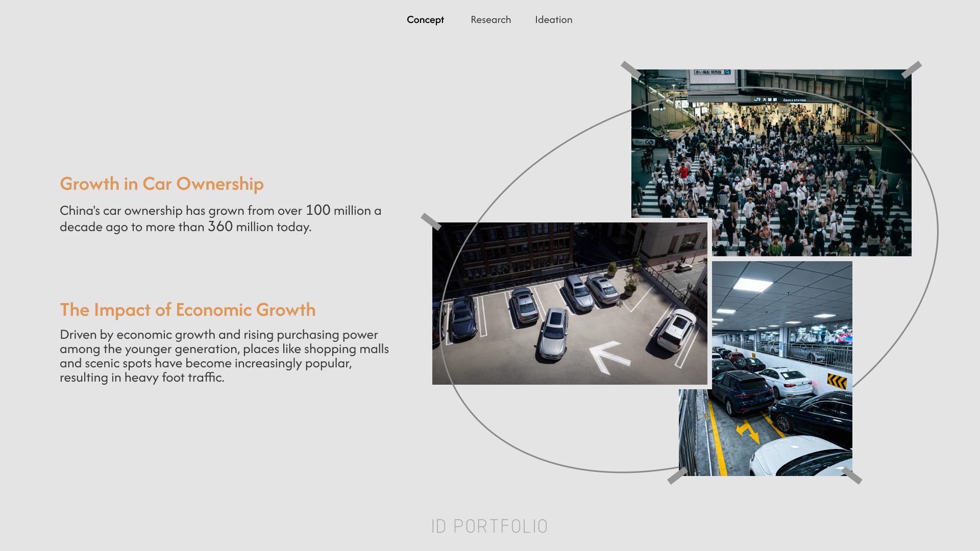Screen dimensions: 980x551
Task: Switch to the Research tab
Action: (x=491, y=20)
